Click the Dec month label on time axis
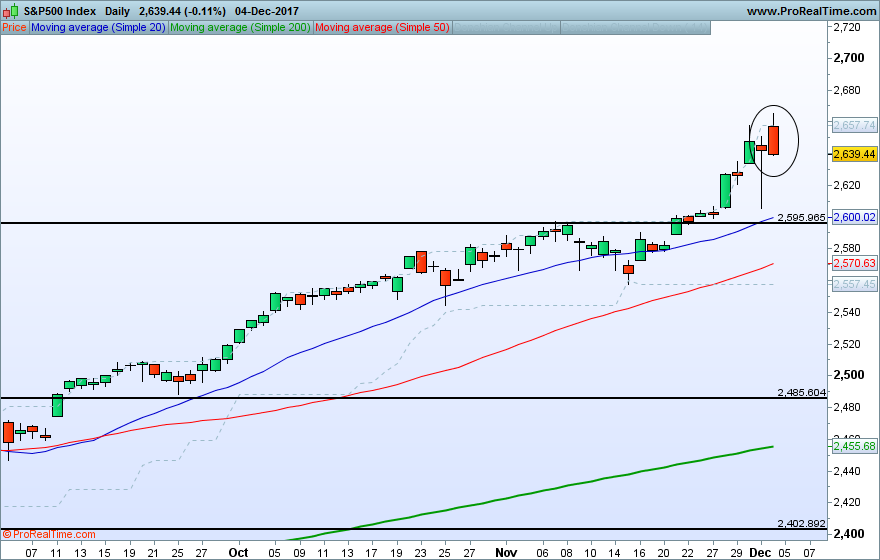The height and width of the screenshot is (560, 880). click(x=760, y=553)
